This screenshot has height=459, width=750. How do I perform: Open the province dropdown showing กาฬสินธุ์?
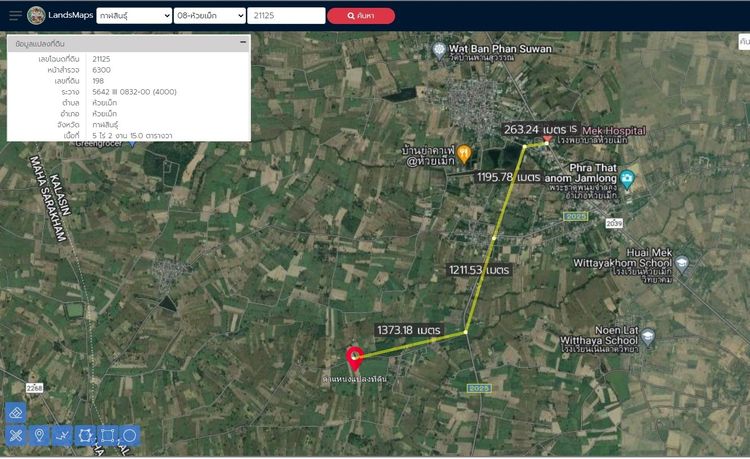tap(134, 16)
